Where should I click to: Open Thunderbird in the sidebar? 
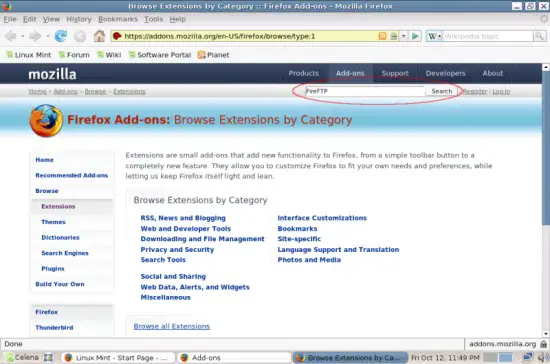click(x=54, y=328)
